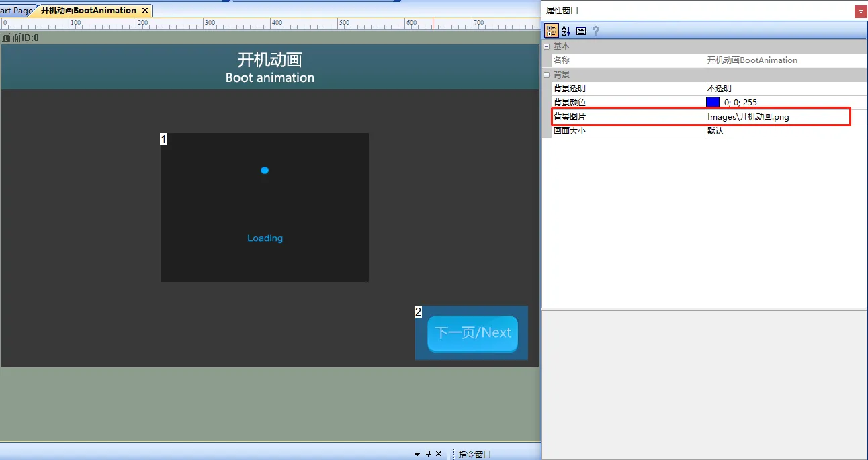Collapse the 背景 property category
The image size is (868, 460).
tap(546, 75)
